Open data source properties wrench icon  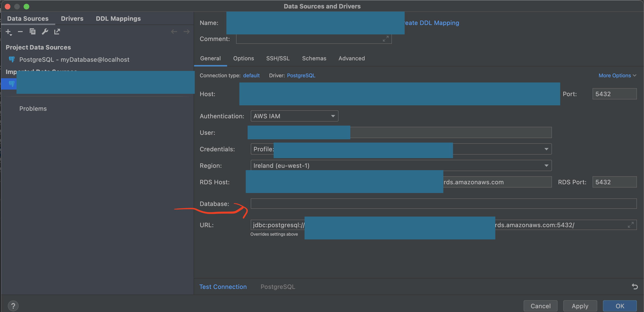pos(45,32)
